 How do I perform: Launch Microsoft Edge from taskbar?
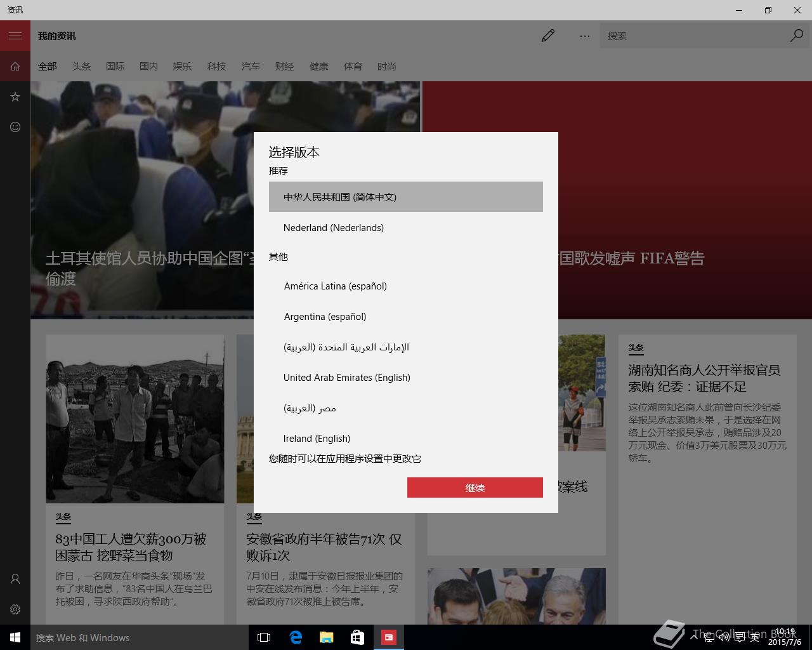(296, 637)
